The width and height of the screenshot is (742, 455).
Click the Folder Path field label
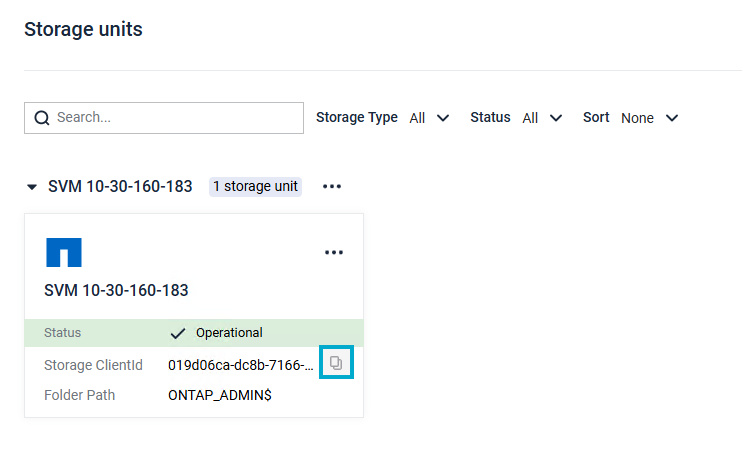(80, 395)
